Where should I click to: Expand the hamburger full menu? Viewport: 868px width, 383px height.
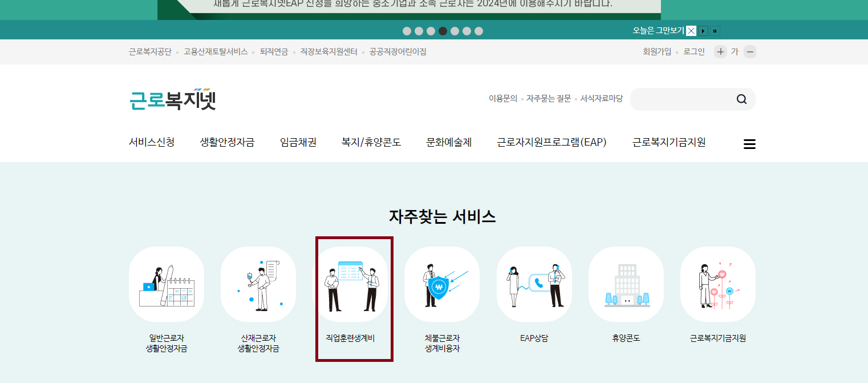pos(749,144)
